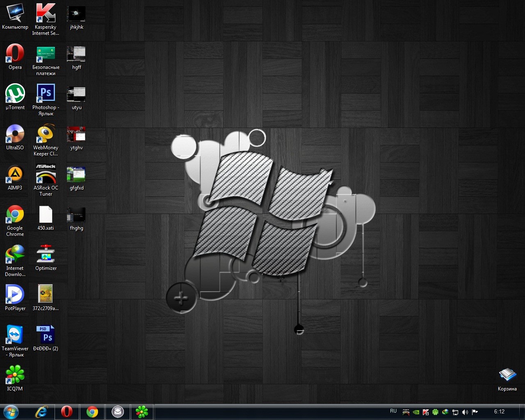Viewport: 525px width, 420px height.
Task: Click the Show desktop button
Action: tap(522, 412)
